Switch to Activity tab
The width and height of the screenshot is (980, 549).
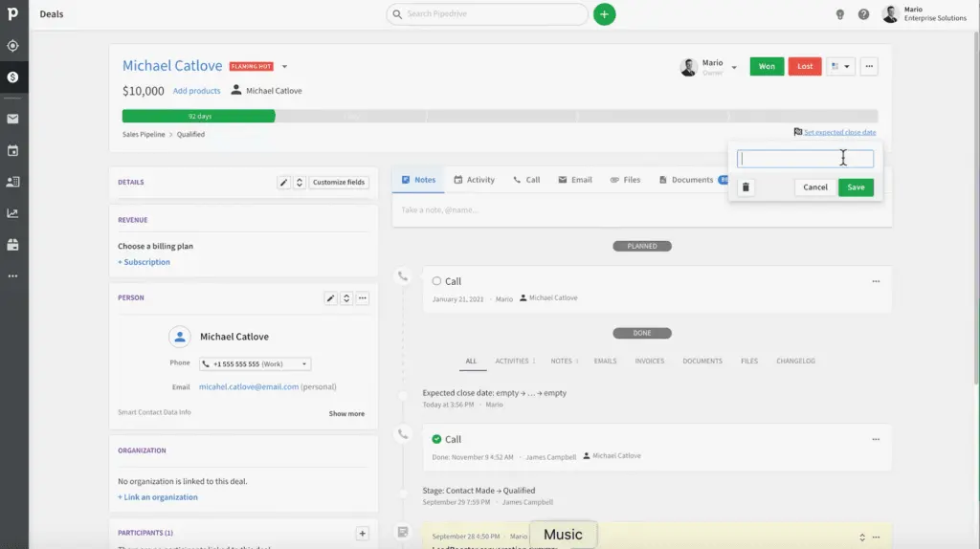(x=474, y=180)
